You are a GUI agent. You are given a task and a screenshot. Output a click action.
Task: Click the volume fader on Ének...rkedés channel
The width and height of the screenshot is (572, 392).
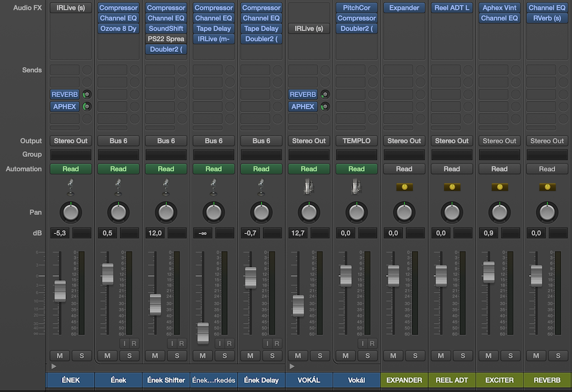pos(203,333)
